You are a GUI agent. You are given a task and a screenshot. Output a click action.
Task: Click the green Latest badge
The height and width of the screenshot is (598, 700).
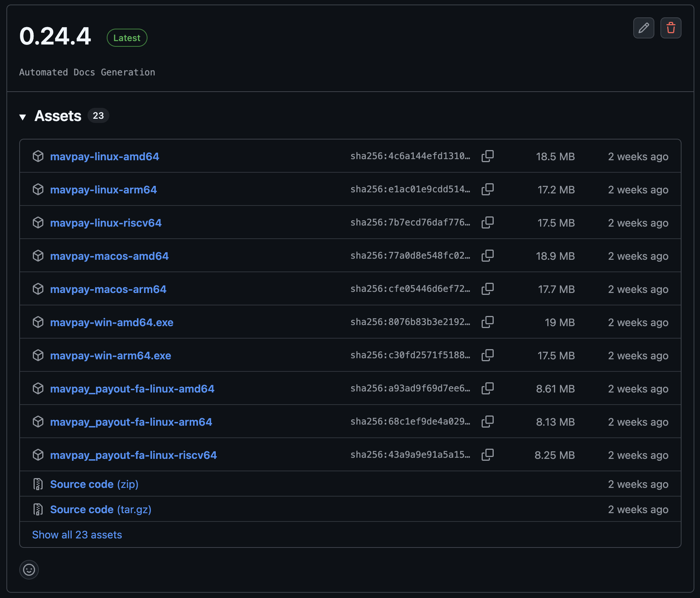click(127, 38)
